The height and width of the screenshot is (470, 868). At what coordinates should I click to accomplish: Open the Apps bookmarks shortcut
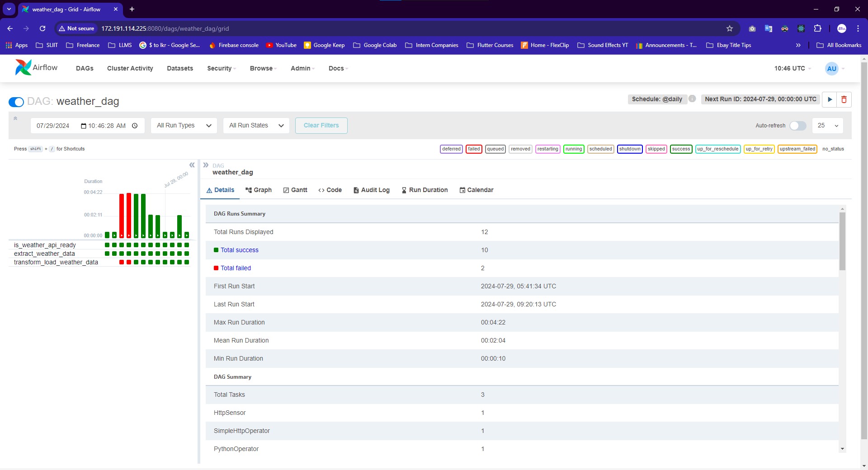point(17,45)
